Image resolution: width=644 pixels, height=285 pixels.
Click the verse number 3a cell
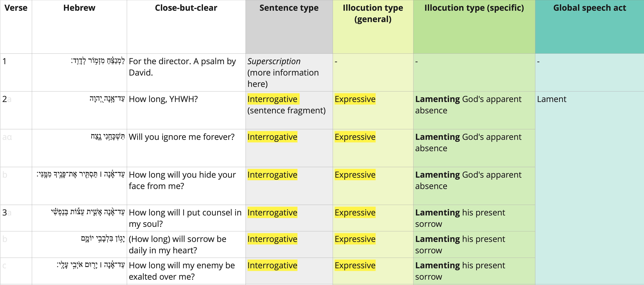pos(16,218)
